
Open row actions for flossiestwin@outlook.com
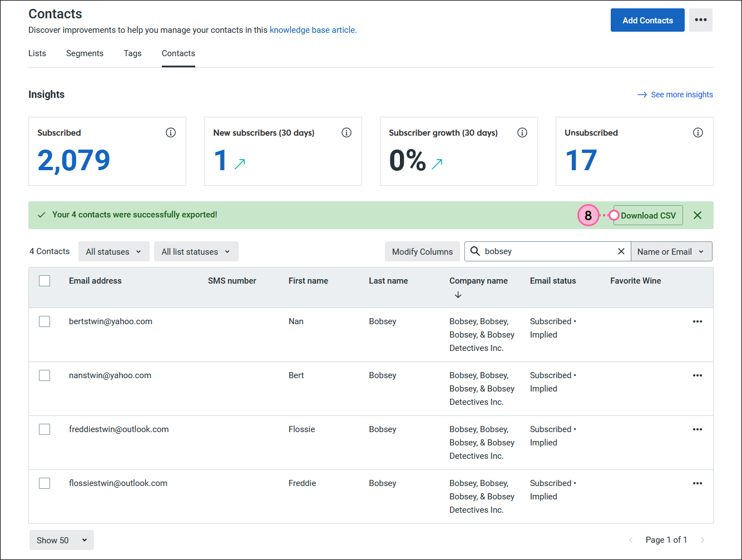coord(698,483)
